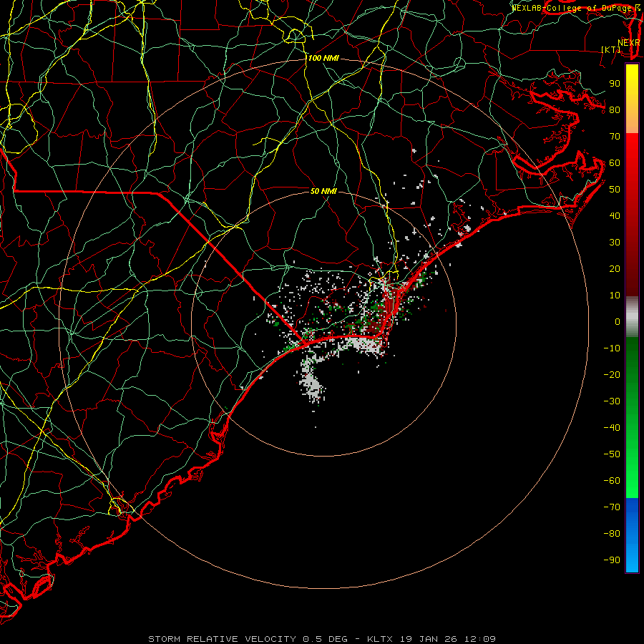Viewport: 644px width, 644px height.
Task: Click the positive "10" scale value
Action: pyautogui.click(x=615, y=296)
